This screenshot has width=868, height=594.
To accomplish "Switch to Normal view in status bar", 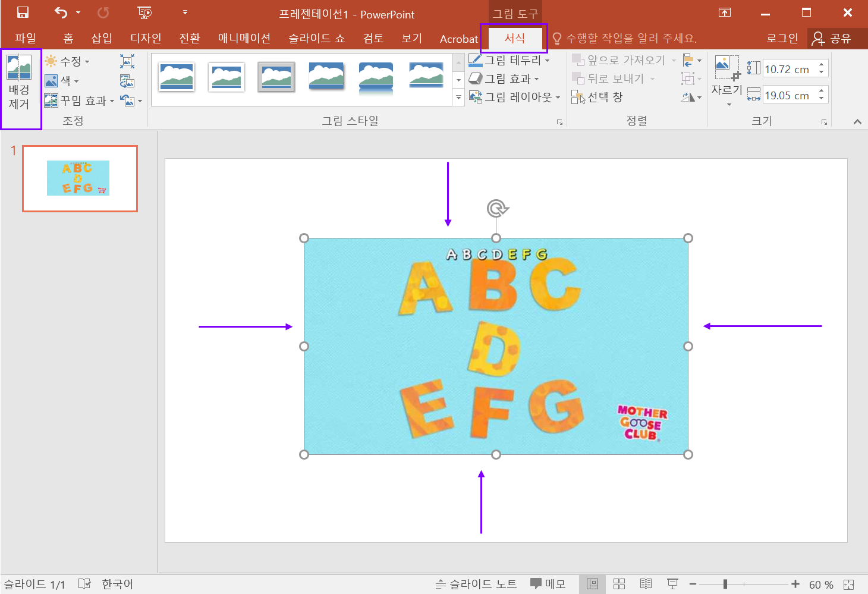I will [592, 584].
